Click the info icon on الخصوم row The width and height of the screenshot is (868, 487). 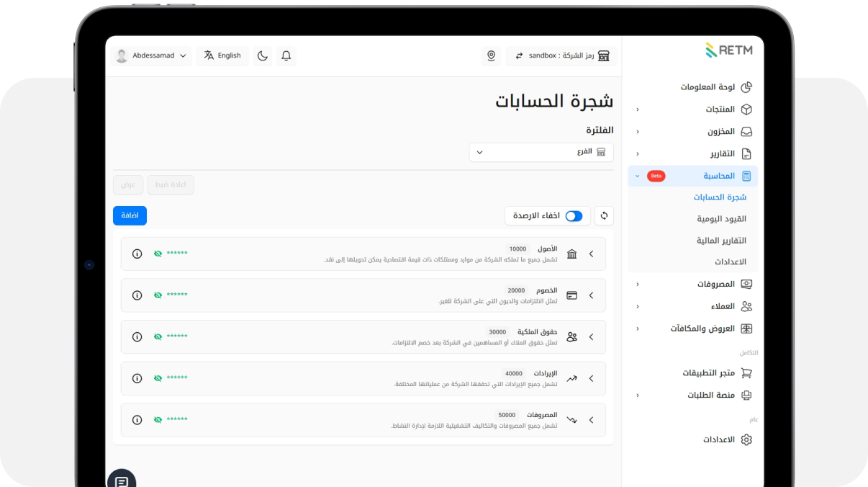tap(137, 295)
